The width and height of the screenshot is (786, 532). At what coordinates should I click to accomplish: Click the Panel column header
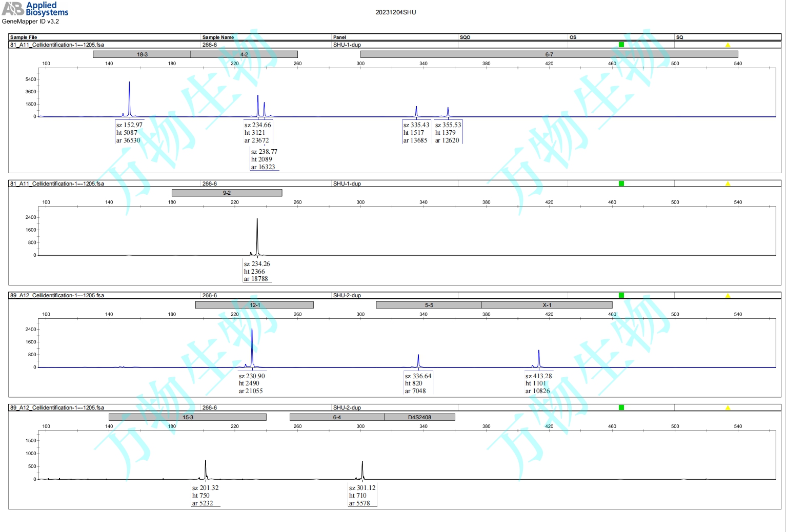coord(339,37)
